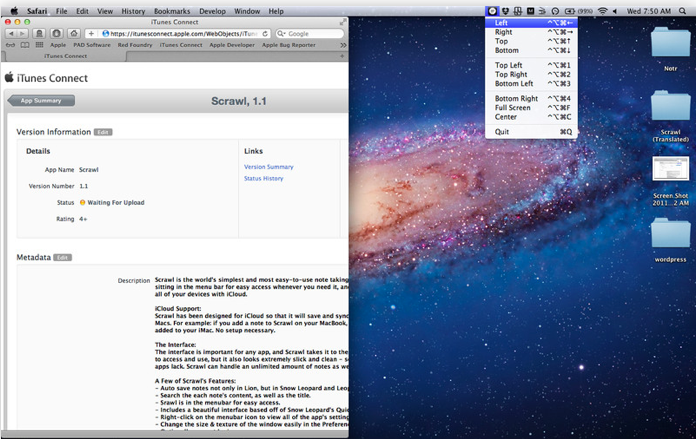Image resolution: width=696 pixels, height=439 pixels.
Task: Snap window with the Top Left option
Action: (531, 65)
